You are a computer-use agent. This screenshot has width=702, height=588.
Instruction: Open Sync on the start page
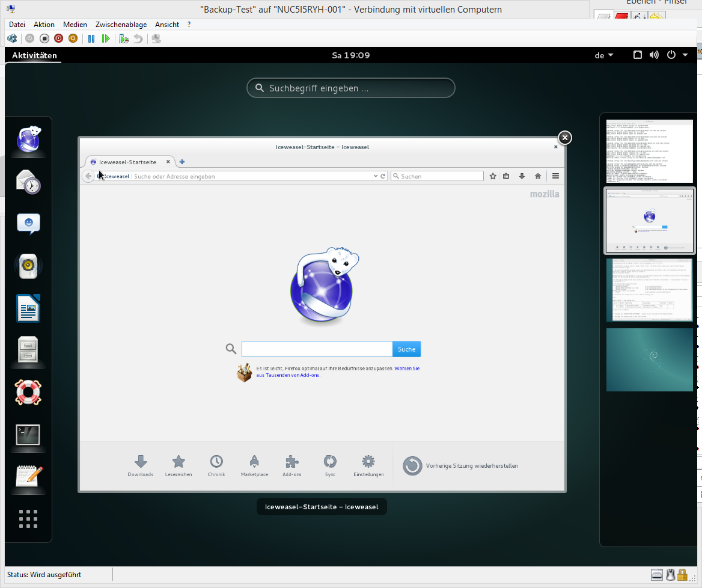click(330, 466)
